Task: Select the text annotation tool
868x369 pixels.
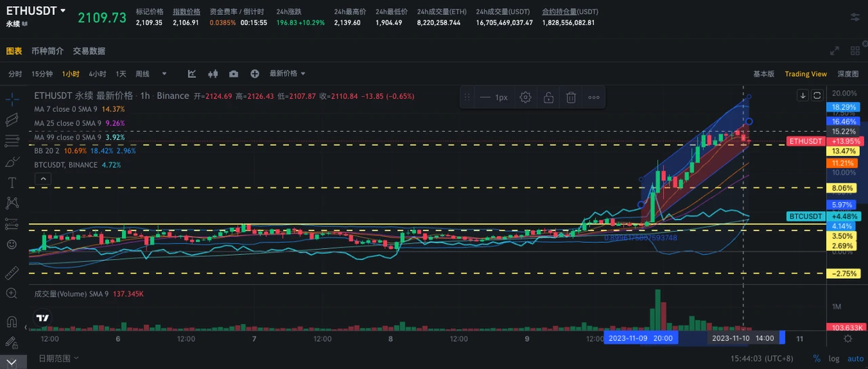Action: tap(12, 182)
